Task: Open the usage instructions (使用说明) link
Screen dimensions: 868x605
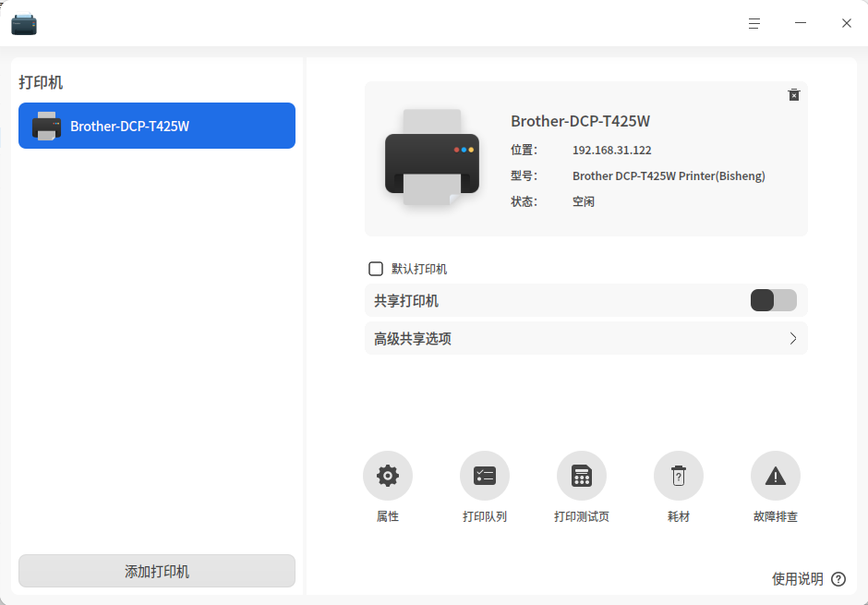Action: point(797,579)
